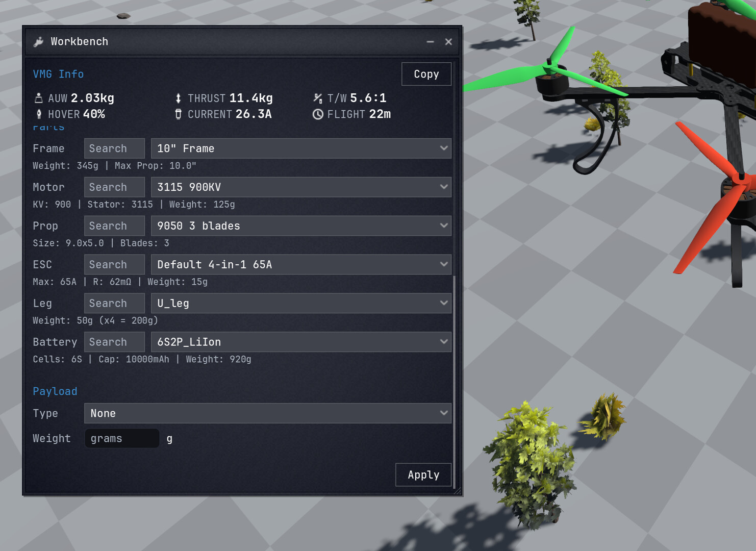
Task: Click the clock icon beside FLIGHT 22m
Action: tap(317, 114)
